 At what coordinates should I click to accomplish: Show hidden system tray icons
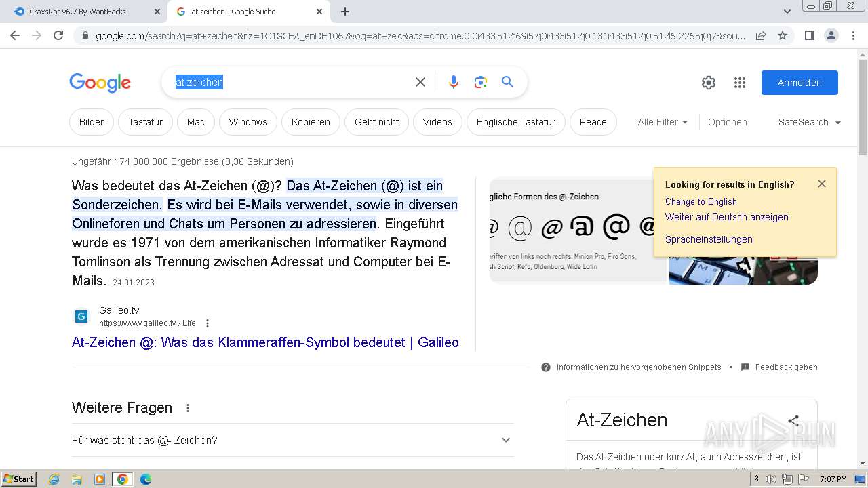(x=756, y=479)
